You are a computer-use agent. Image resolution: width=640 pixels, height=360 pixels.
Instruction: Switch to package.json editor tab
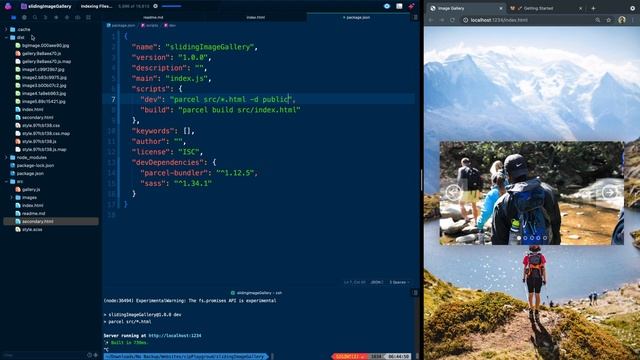click(358, 18)
